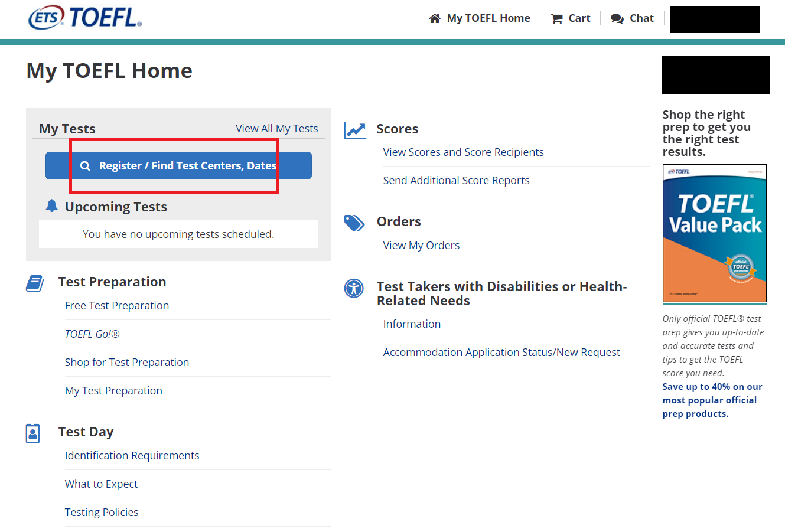The height and width of the screenshot is (532, 785).
Task: Click the My Tests panel heading
Action: [67, 129]
